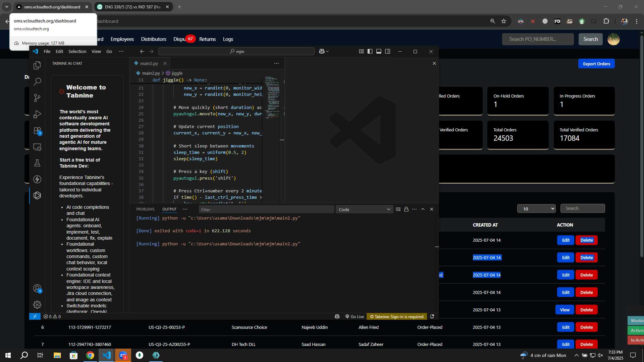Open the Search view in VS Code activity bar
The width and height of the screenshot is (644, 362).
tap(37, 81)
